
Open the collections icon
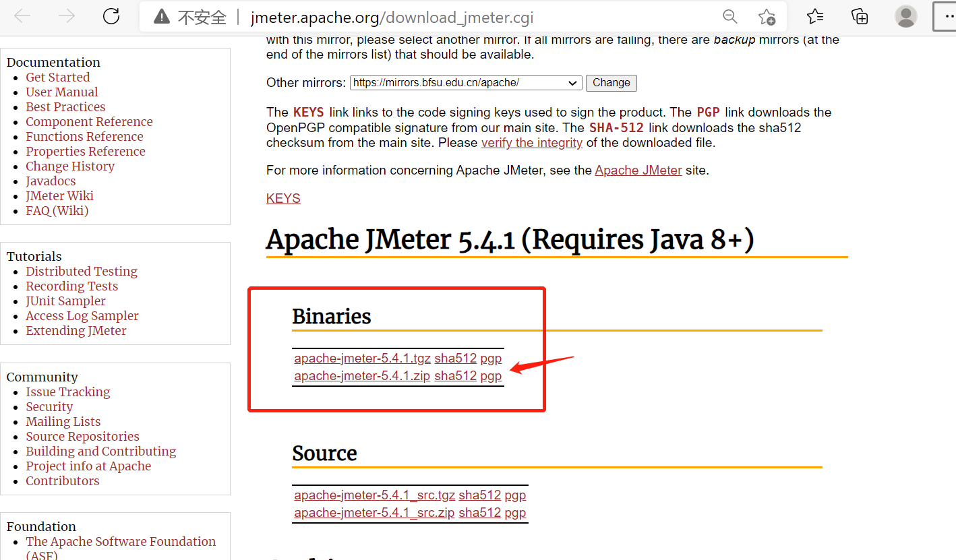point(860,17)
